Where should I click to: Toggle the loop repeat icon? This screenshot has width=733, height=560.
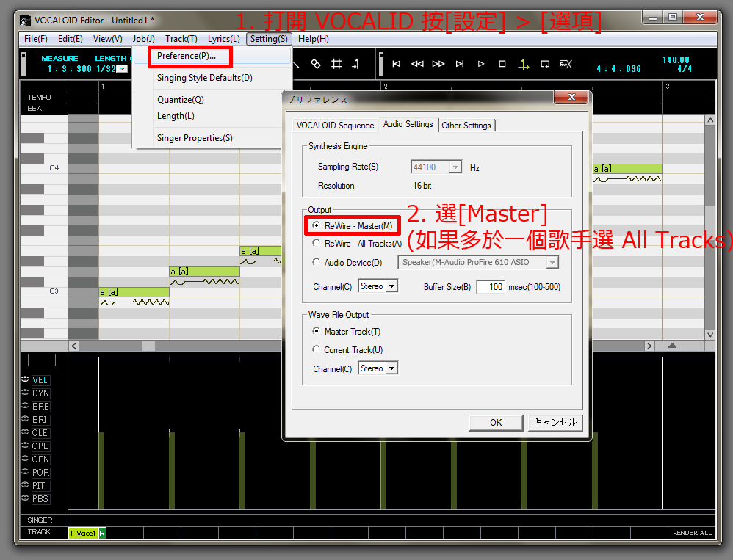tap(545, 64)
